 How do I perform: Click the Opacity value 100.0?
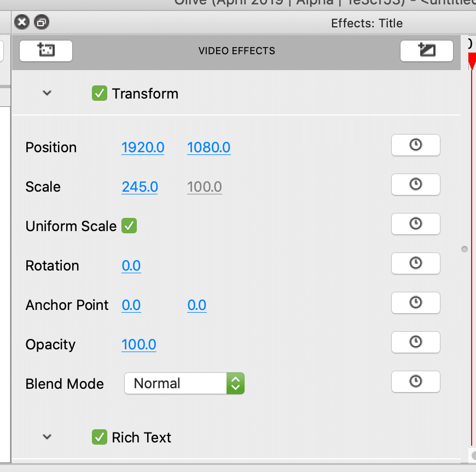pyautogui.click(x=138, y=344)
